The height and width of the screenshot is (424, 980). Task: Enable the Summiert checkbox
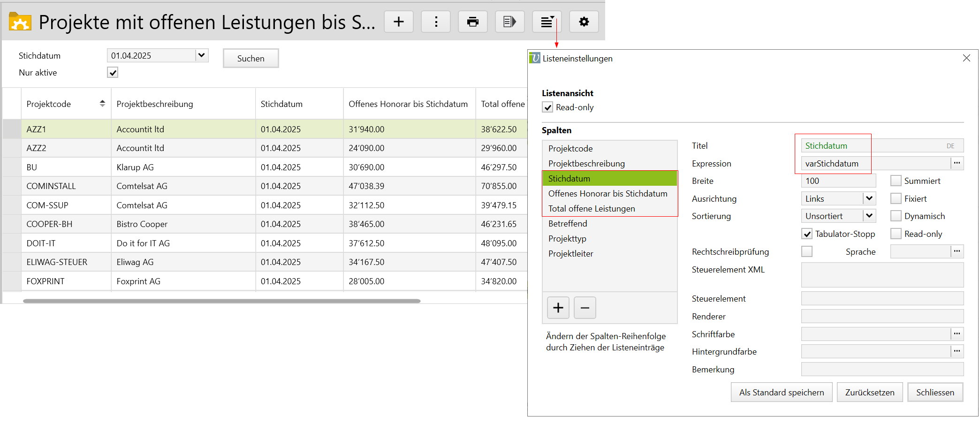[x=896, y=181]
